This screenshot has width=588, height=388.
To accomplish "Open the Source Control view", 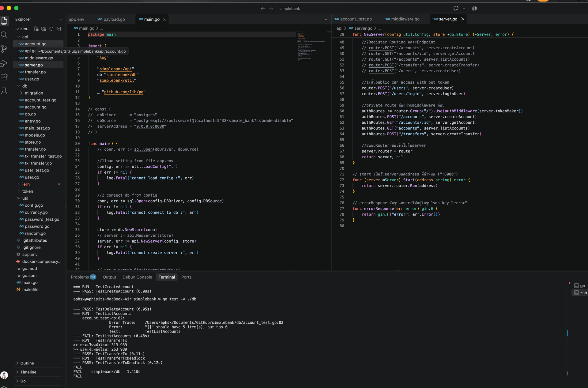I will pyautogui.click(x=4, y=49).
